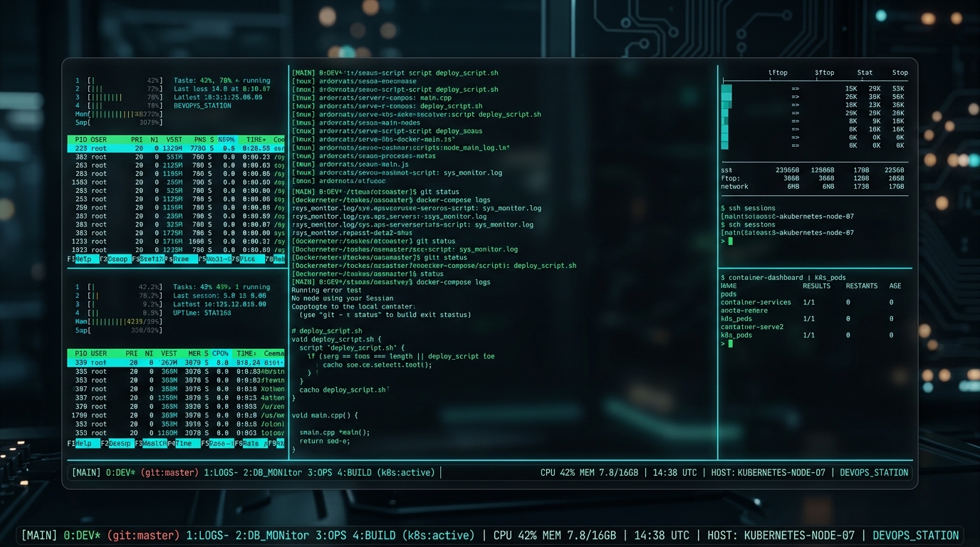The image size is (980, 547).
Task: Sort by VEST column in lower process table
Action: [x=170, y=353]
